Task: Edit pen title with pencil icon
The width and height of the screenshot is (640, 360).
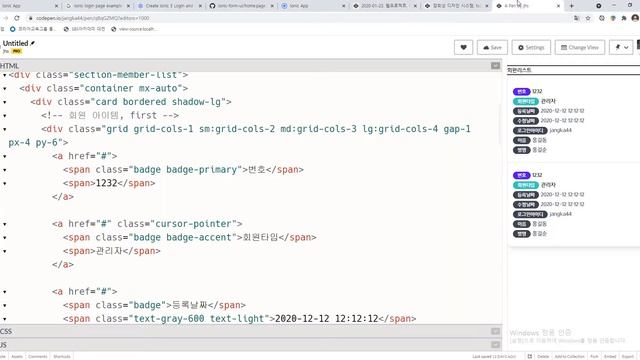Action: coord(33,43)
